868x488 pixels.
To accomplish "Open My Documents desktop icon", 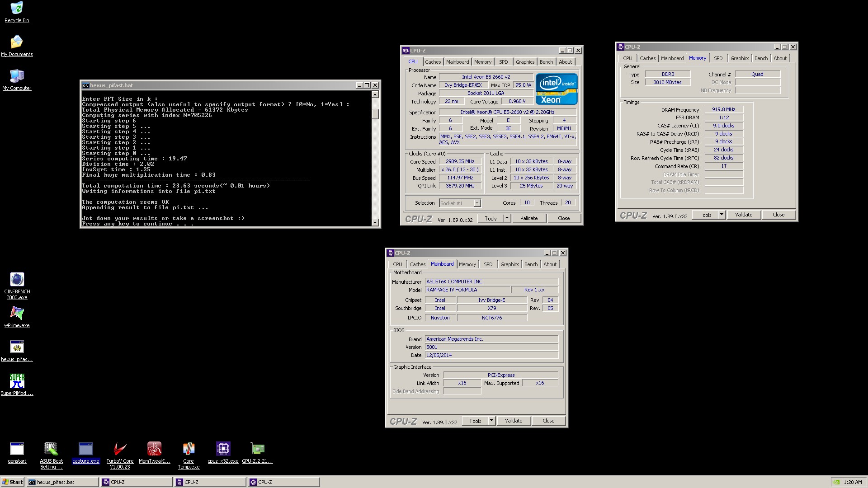I will pyautogui.click(x=17, y=46).
